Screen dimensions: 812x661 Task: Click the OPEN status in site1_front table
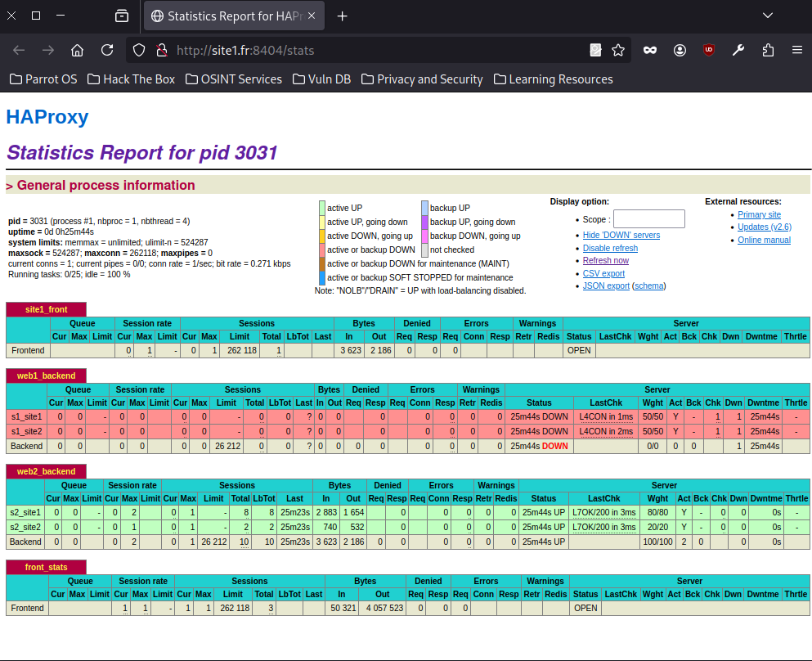(579, 351)
